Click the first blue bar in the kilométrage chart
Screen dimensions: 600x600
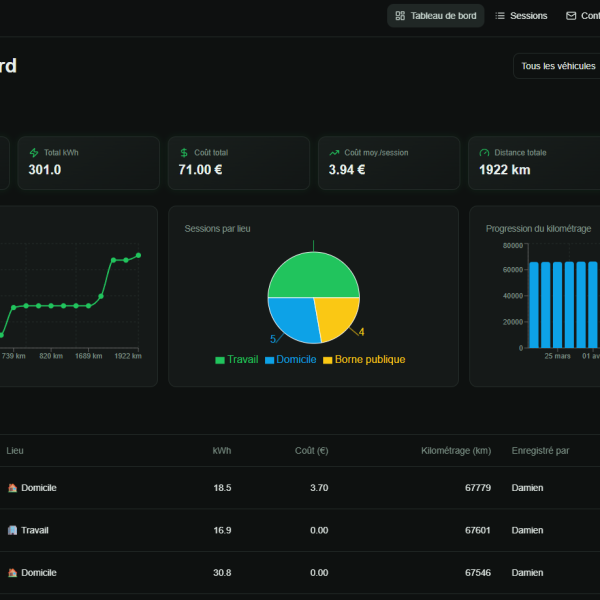[534, 305]
